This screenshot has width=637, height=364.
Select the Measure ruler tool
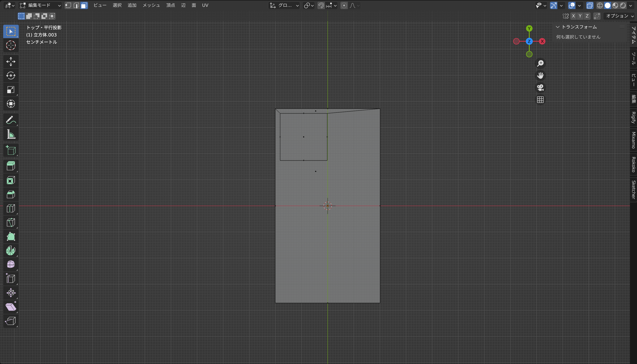(x=11, y=134)
